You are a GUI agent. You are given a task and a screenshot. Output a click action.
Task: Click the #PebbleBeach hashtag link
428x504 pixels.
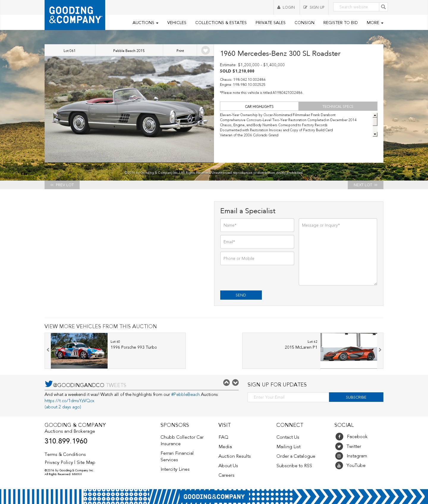point(185,394)
